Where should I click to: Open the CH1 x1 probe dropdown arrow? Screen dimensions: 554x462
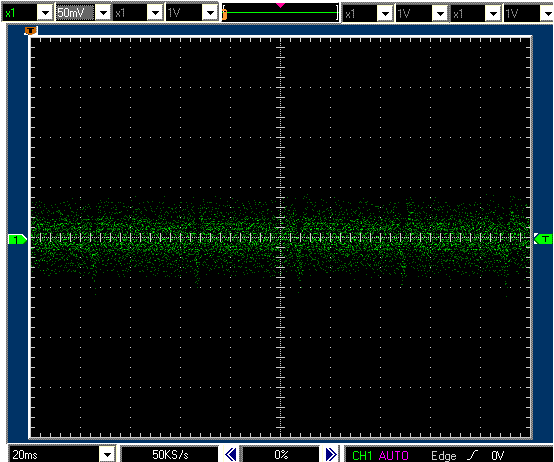pos(45,13)
